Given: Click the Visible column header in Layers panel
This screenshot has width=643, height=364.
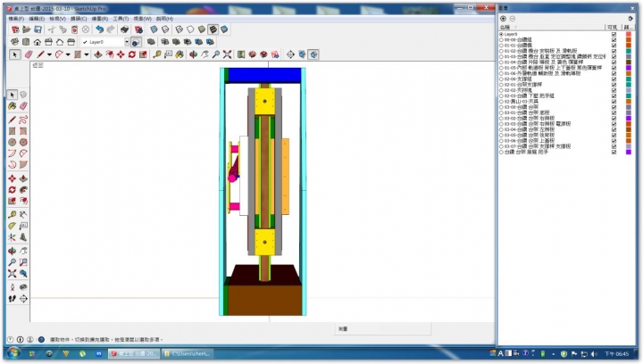Looking at the screenshot, I should [613, 28].
